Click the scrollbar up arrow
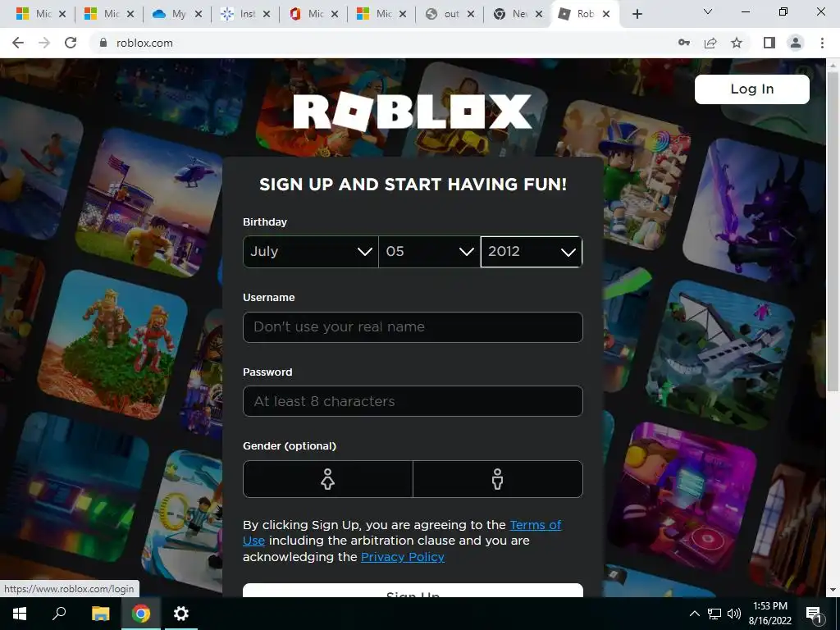The image size is (840, 630). click(833, 64)
